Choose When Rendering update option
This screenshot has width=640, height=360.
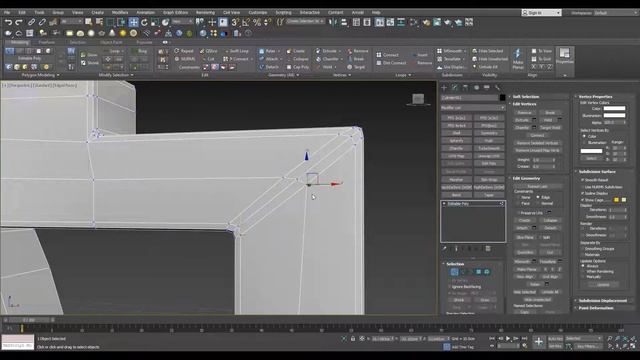pyautogui.click(x=583, y=271)
